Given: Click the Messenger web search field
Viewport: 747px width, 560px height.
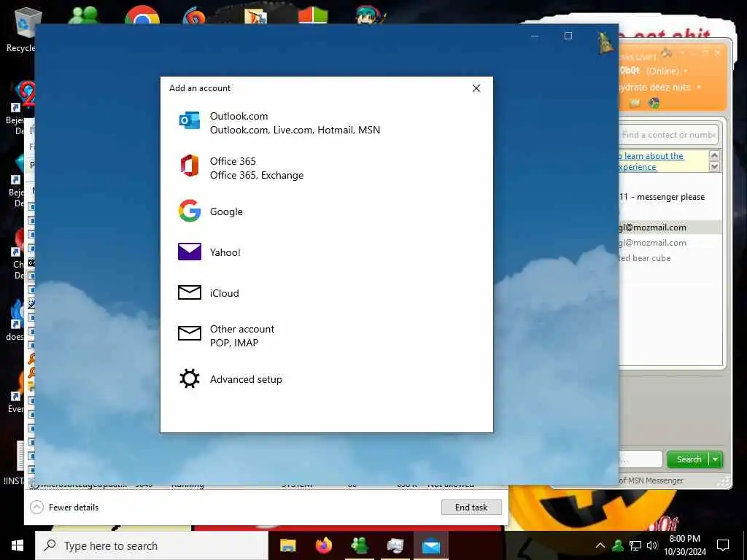Looking at the screenshot, I should pos(640,459).
